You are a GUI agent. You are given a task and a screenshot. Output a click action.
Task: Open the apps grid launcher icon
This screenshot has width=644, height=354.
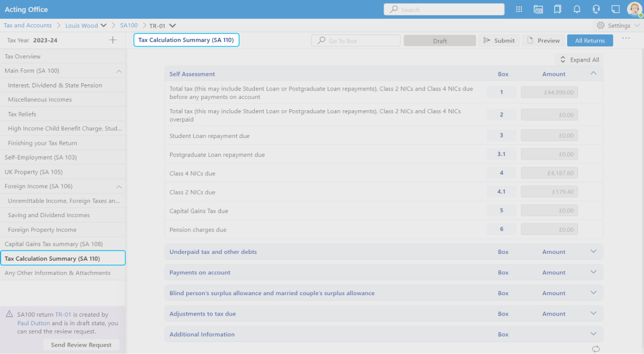coord(519,10)
